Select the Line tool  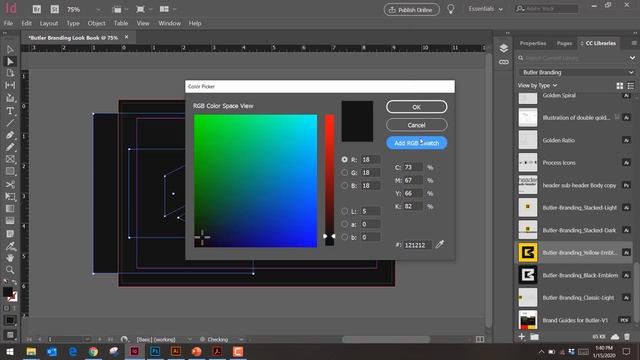coord(10,123)
